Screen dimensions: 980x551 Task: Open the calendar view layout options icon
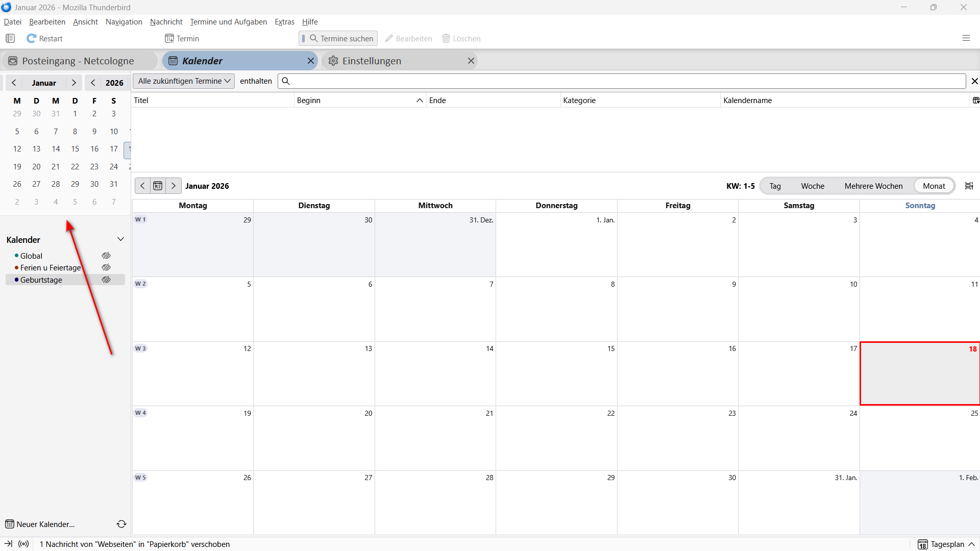pos(969,186)
